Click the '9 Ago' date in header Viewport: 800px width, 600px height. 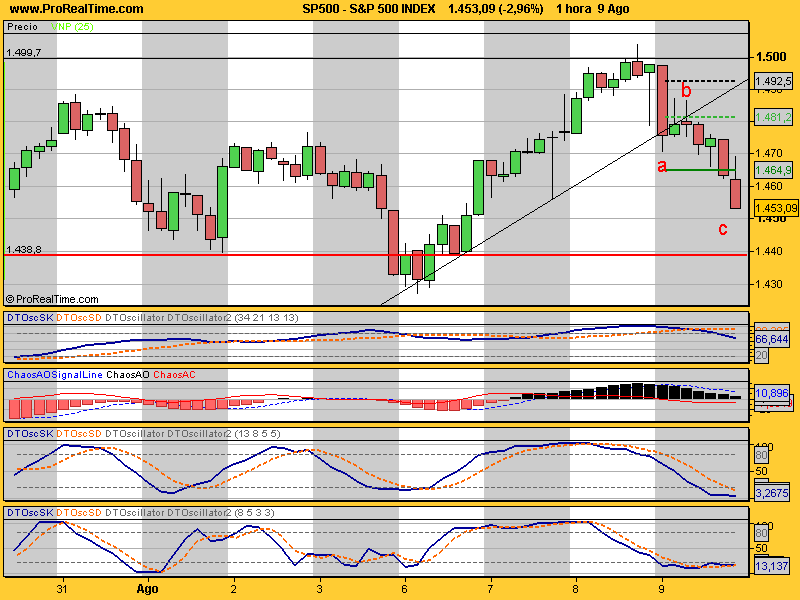[x=613, y=9]
